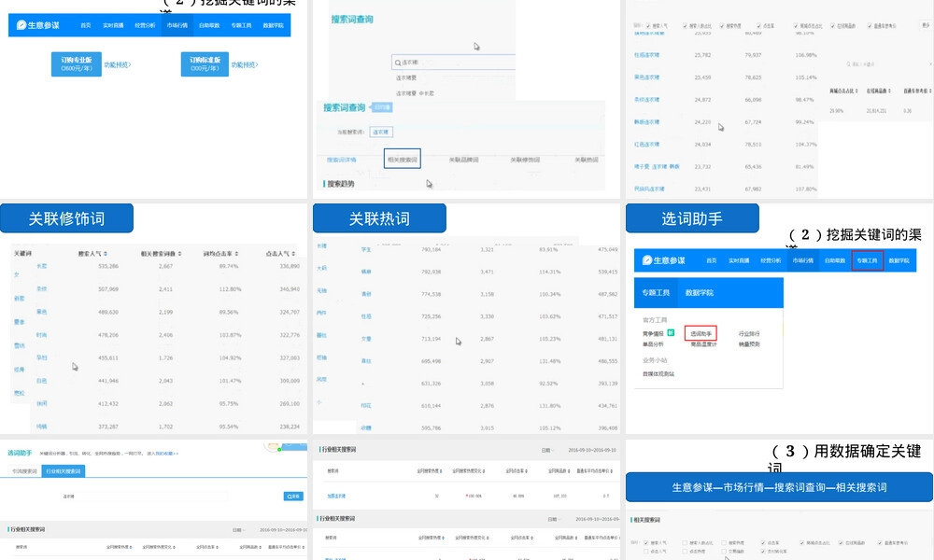This screenshot has width=934, height=560.
Task: Switch to 行业相关搜索词 tab in 选词助手 page
Action: click(64, 470)
